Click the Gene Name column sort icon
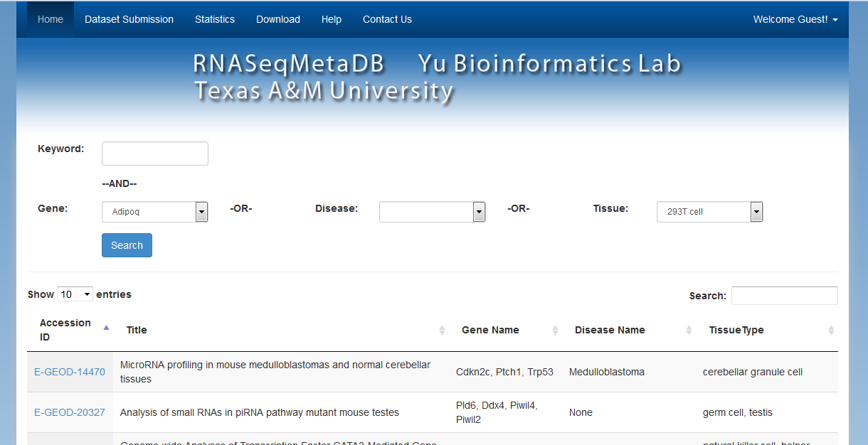The width and height of the screenshot is (868, 445). click(555, 330)
